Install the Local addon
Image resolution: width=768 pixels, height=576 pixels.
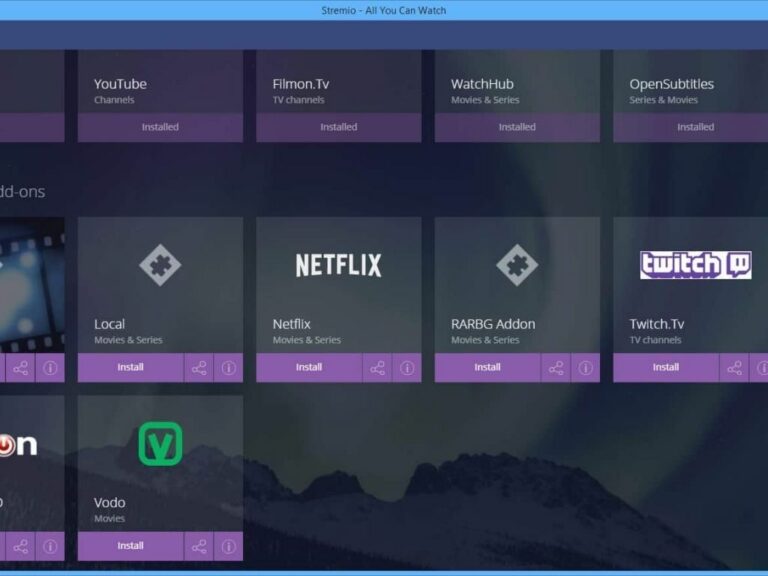130,367
